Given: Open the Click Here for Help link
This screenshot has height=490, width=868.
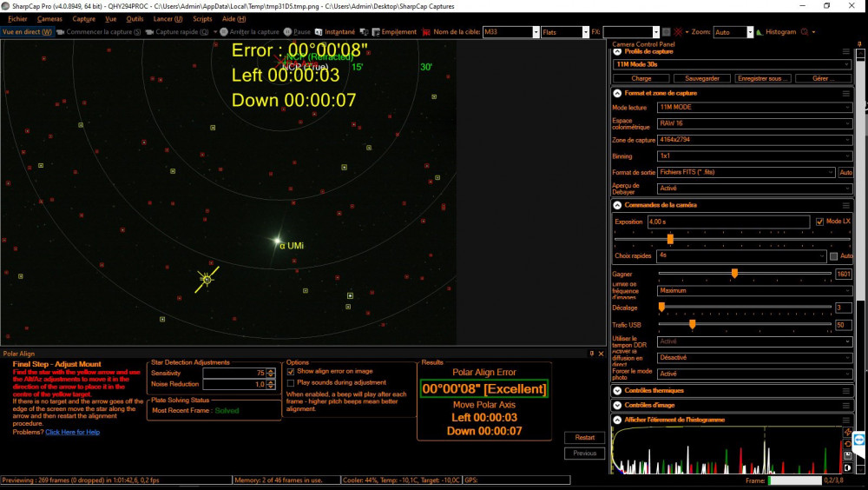Looking at the screenshot, I should tap(73, 433).
